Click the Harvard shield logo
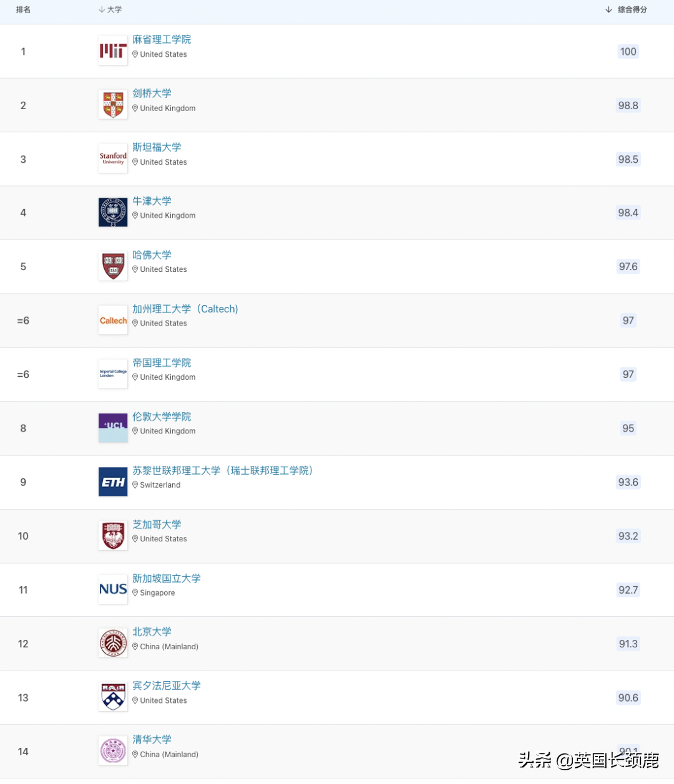 [x=113, y=266]
